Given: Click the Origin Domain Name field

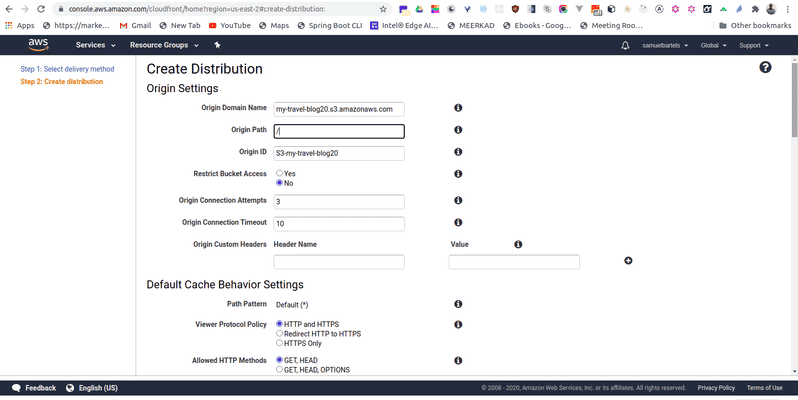Looking at the screenshot, I should coord(339,109).
